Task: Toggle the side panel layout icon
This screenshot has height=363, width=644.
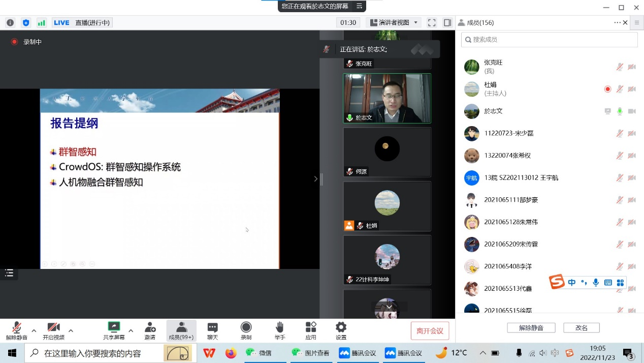Action: coord(447,22)
